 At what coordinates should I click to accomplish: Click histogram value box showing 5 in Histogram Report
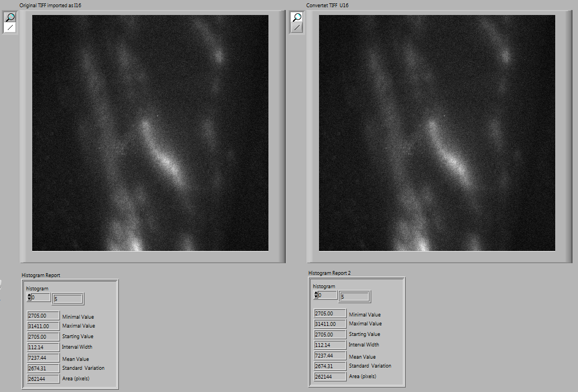pyautogui.click(x=67, y=299)
